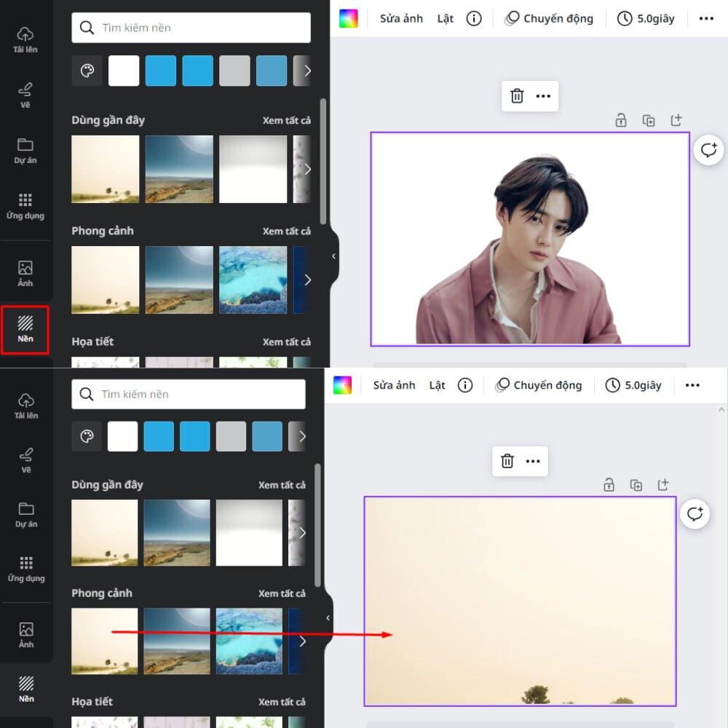Toggle page lock icon above the portrait canvas
728x728 pixels.
621,121
